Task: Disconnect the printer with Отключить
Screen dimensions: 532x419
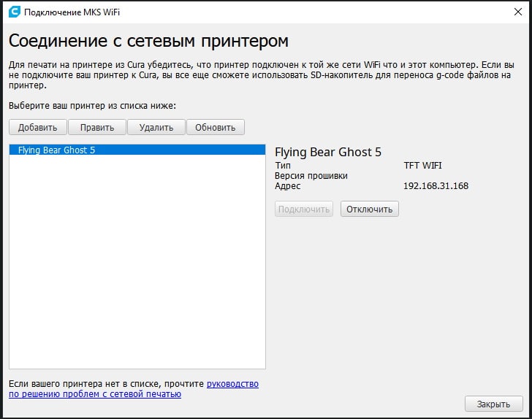Action: point(370,209)
